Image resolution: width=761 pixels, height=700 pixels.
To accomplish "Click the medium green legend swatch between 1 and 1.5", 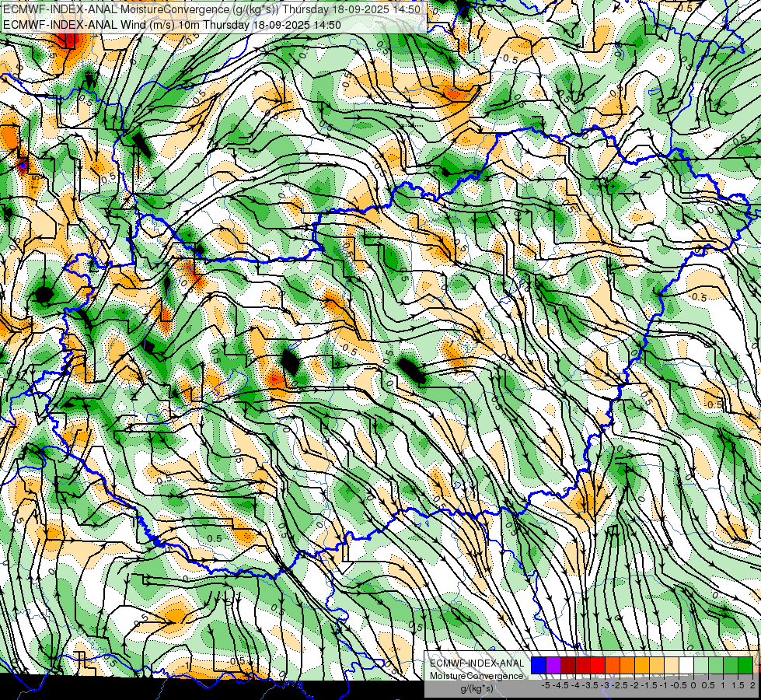I will [731, 666].
